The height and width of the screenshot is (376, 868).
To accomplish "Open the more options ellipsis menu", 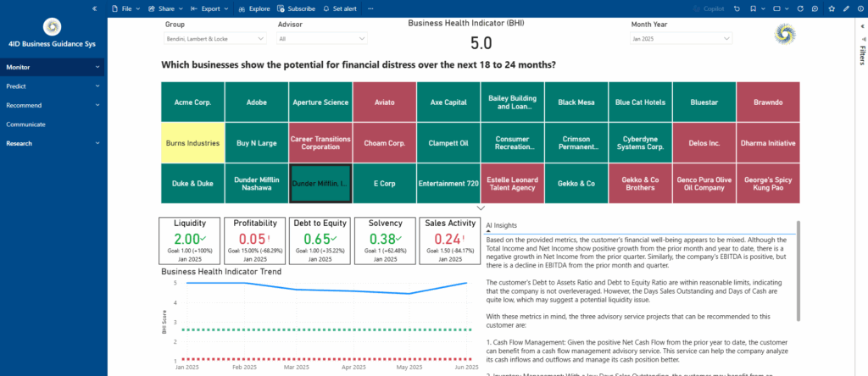I will pos(370,8).
